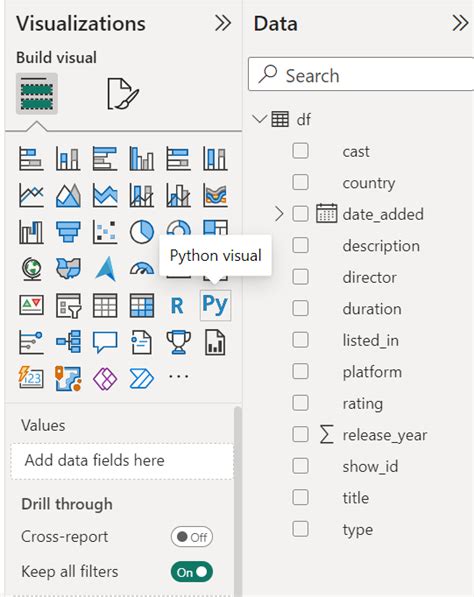Click the Python visual Py icon

[215, 305]
